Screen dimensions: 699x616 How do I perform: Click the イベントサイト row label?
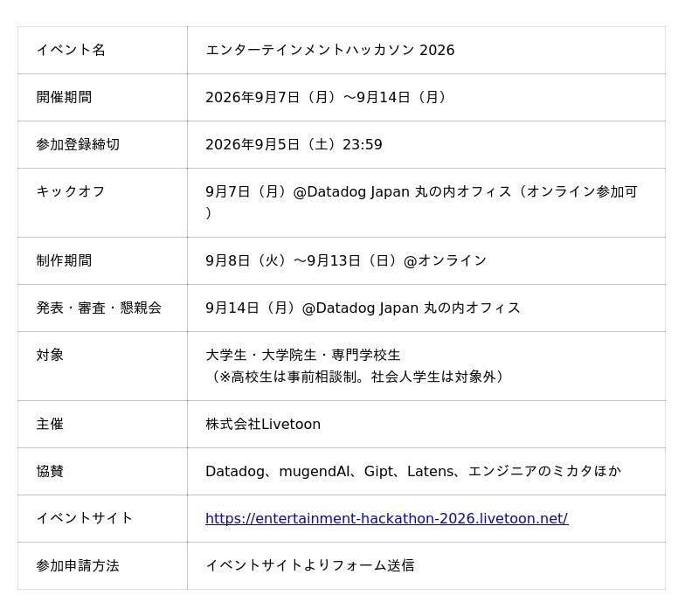pyautogui.click(x=85, y=518)
